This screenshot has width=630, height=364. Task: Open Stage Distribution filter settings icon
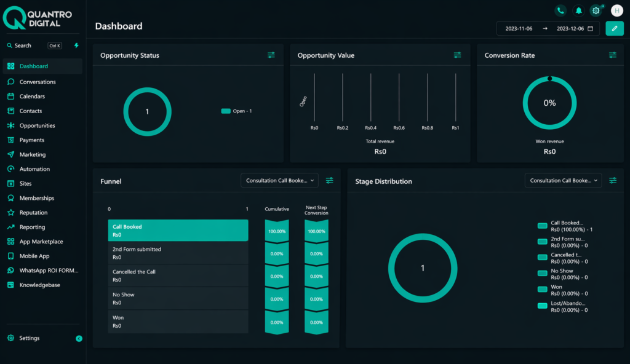613,180
